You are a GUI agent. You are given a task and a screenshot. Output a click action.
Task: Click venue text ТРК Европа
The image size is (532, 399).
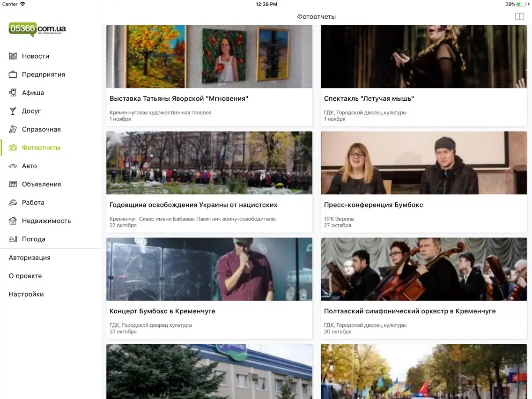click(x=339, y=219)
